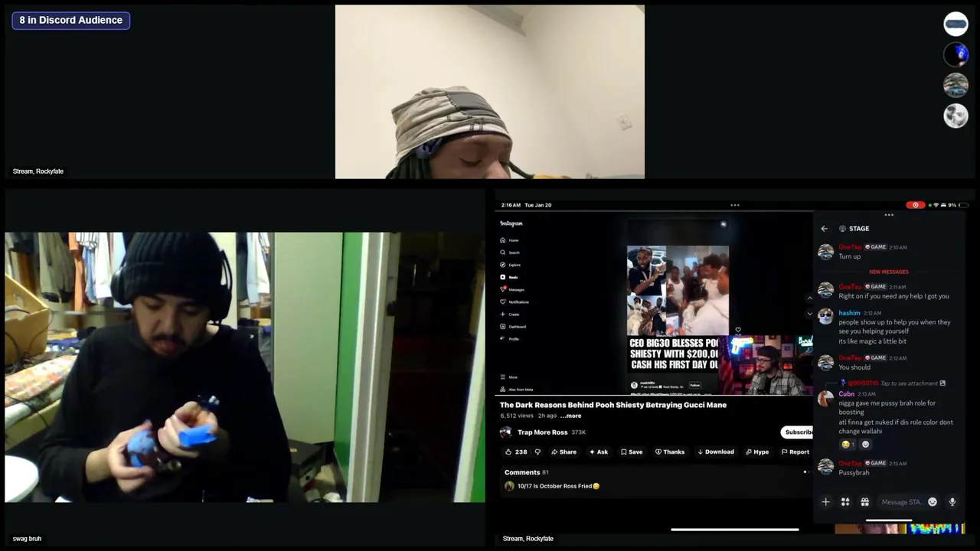
Task: Click the screen recording indicator in the status bar
Action: (x=914, y=205)
